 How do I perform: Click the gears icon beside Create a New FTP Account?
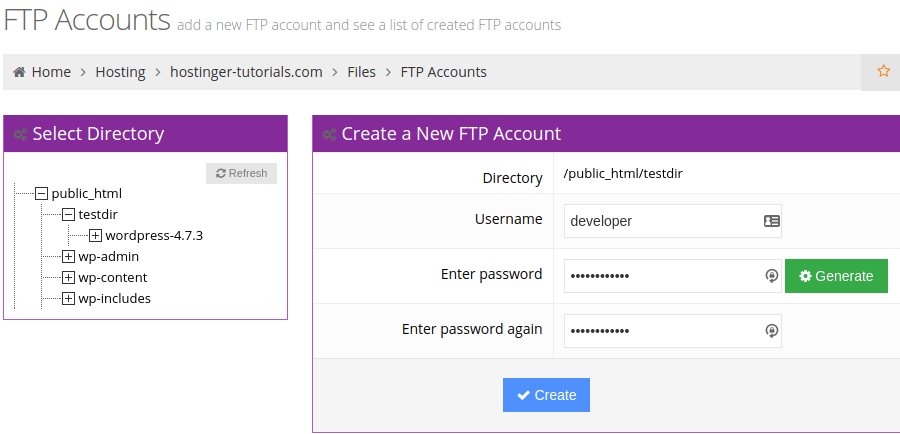[x=329, y=134]
